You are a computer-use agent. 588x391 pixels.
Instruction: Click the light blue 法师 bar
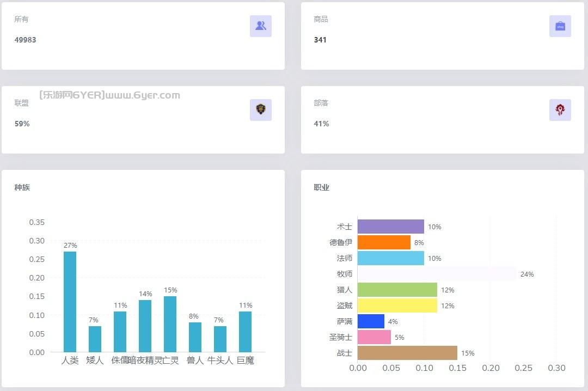[x=390, y=258]
